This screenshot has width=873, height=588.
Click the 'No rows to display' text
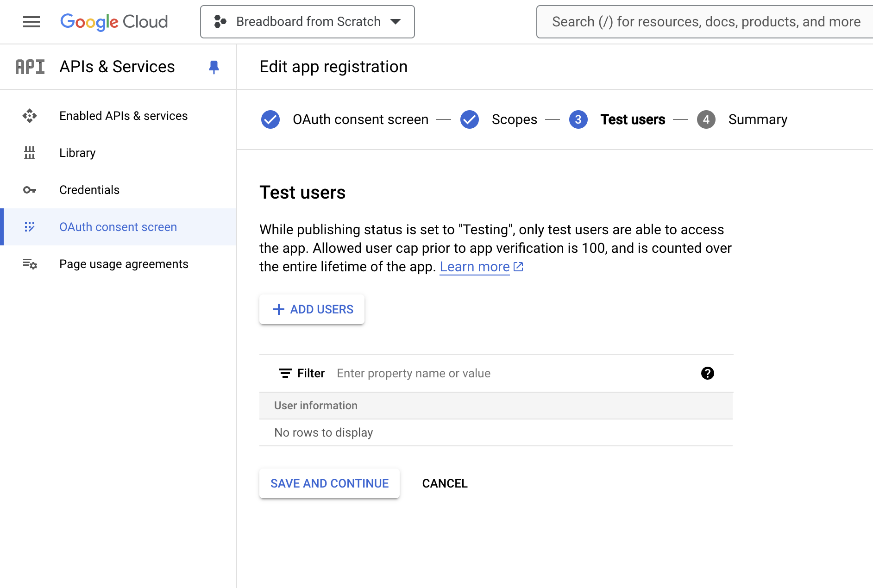323,432
